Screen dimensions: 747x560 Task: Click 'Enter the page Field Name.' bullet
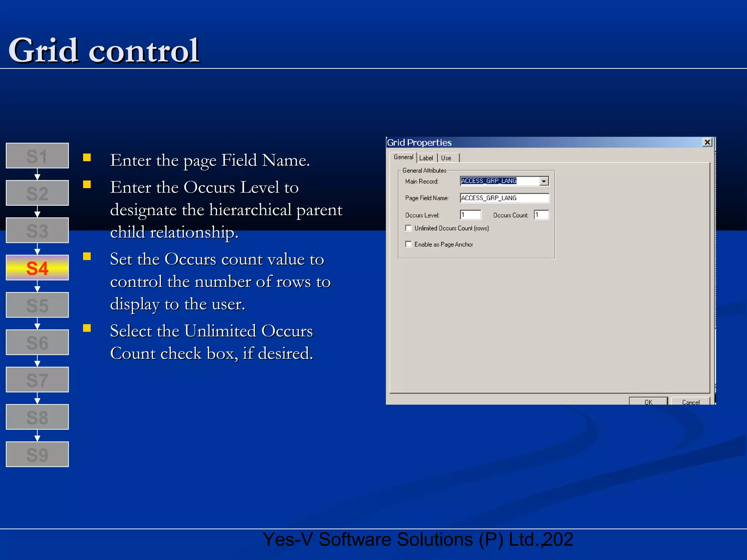(210, 160)
